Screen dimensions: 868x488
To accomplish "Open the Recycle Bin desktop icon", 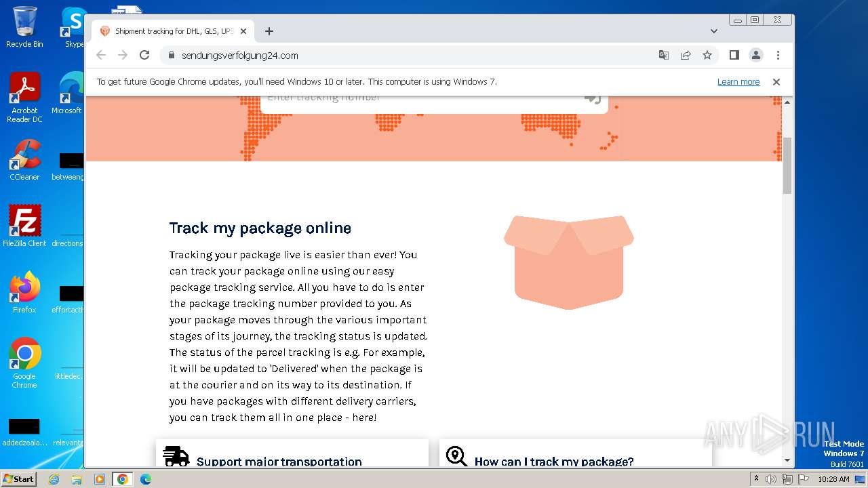I will click(24, 27).
